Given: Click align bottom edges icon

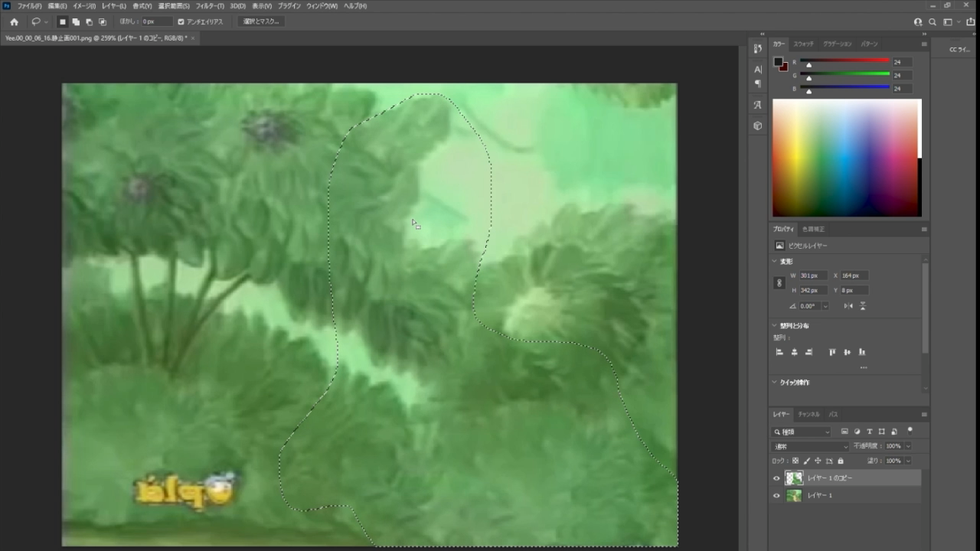Looking at the screenshot, I should pyautogui.click(x=862, y=352).
